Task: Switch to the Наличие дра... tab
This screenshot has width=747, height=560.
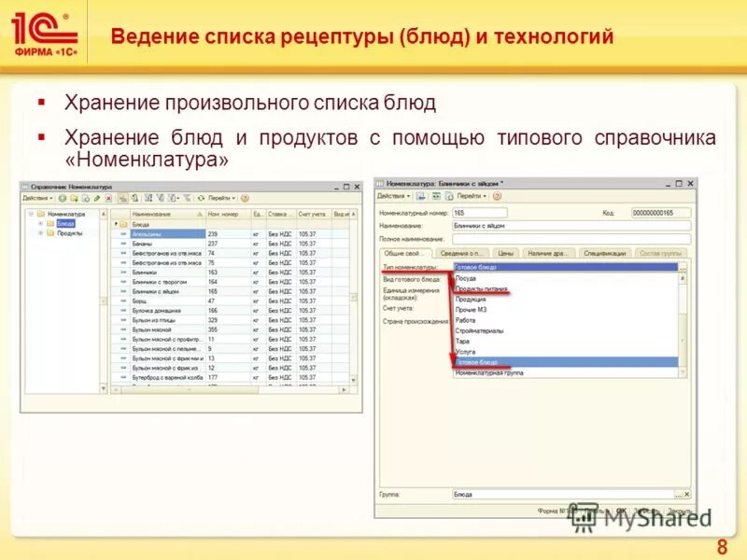Action: point(549,253)
